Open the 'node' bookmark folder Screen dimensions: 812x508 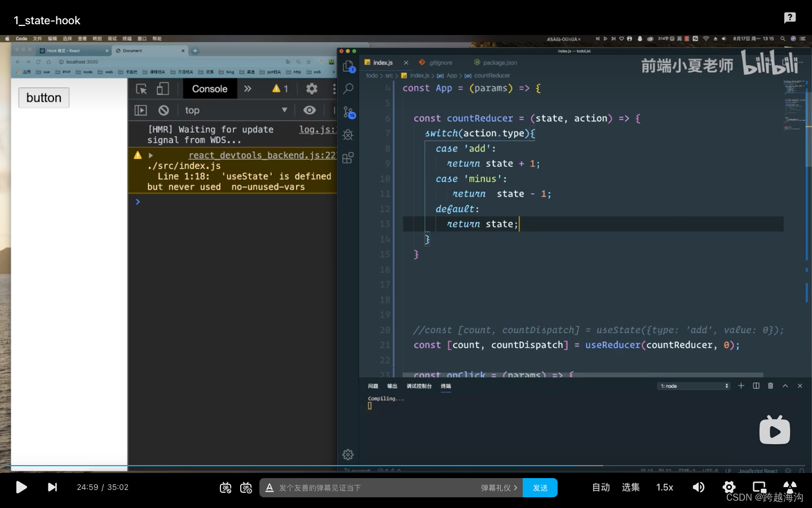click(x=85, y=72)
